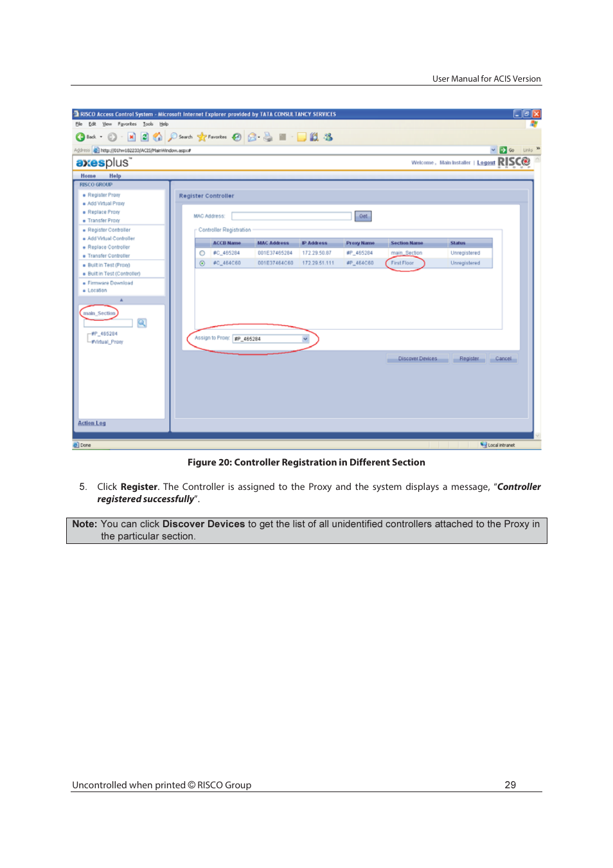Open the Edit menu
This screenshot has width=613, height=868.
(93, 124)
